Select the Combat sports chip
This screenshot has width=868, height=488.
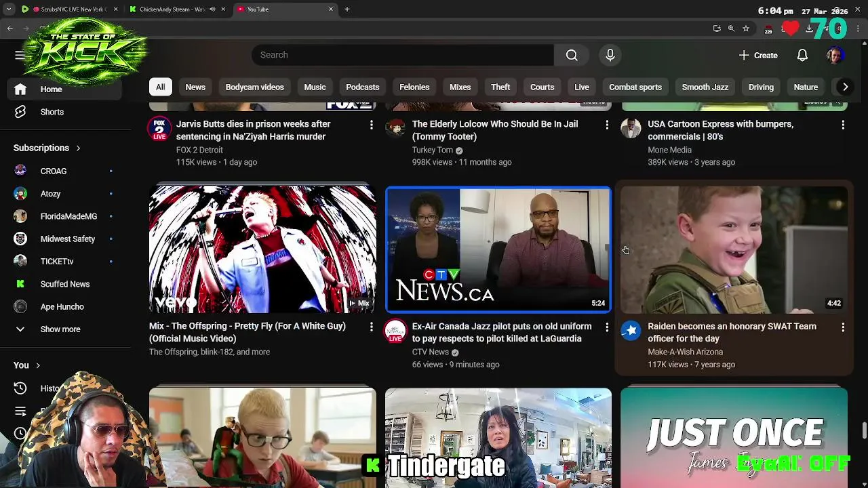click(635, 87)
